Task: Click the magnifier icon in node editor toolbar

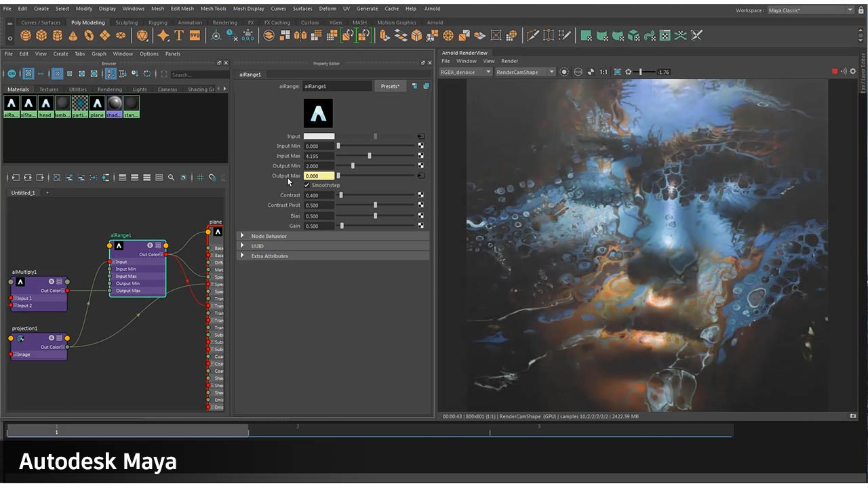Action: (x=172, y=178)
